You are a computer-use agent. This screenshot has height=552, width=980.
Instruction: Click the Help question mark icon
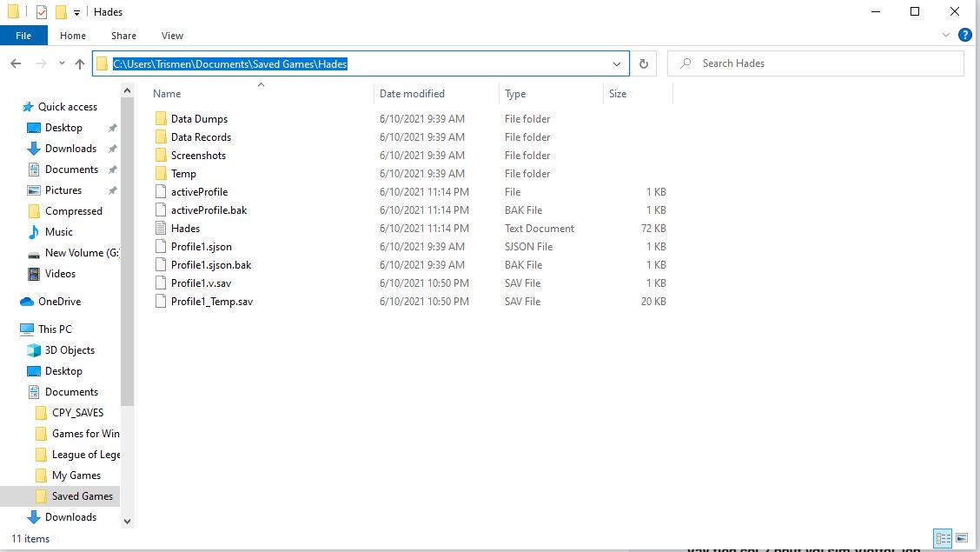964,36
